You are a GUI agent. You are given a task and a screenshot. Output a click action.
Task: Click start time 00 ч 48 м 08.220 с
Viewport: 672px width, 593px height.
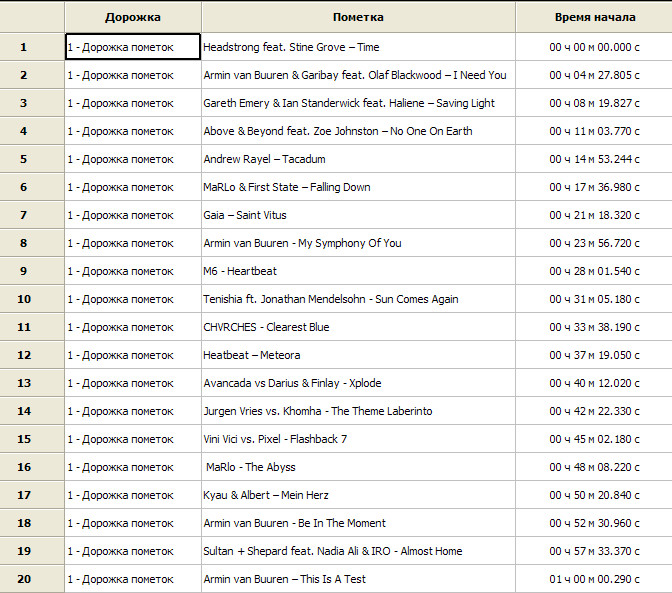pos(594,467)
